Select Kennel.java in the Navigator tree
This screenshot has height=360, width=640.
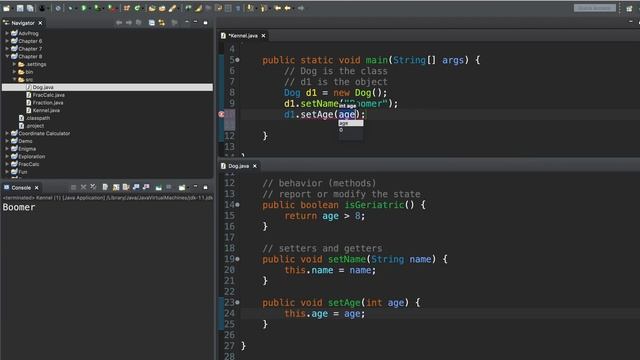[46, 111]
